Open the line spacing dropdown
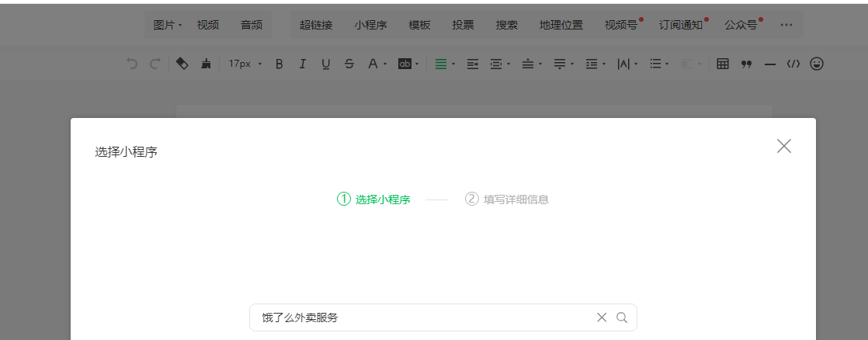 point(596,64)
